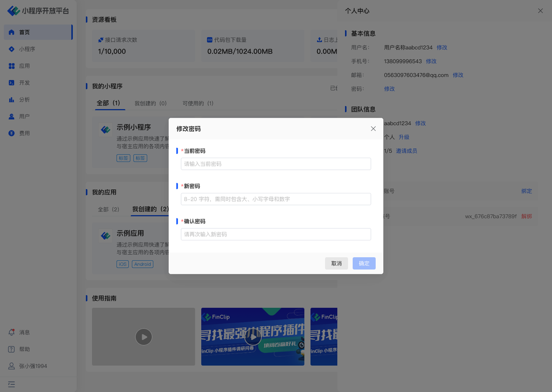Open the 开发 menu icon
The width and height of the screenshot is (552, 392).
click(12, 83)
